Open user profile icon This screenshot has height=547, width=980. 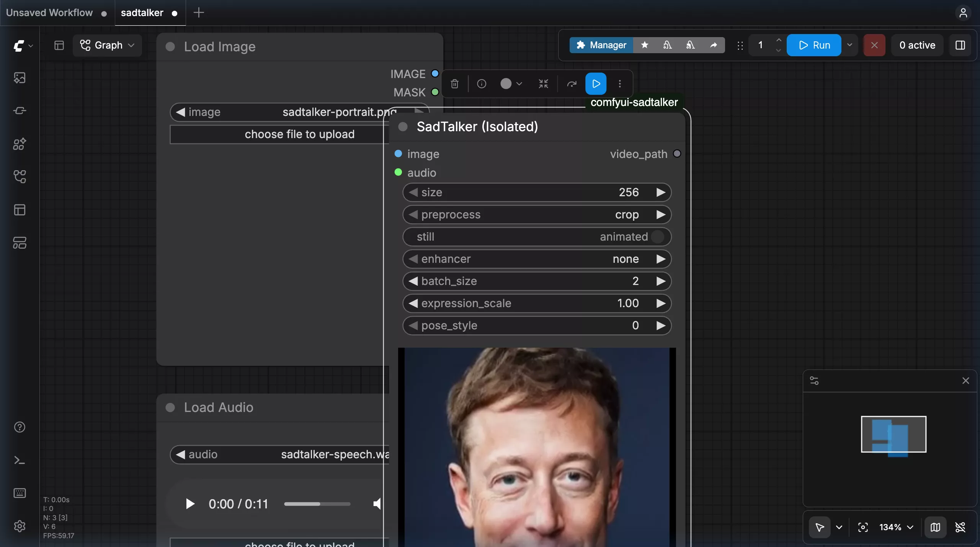pyautogui.click(x=963, y=13)
